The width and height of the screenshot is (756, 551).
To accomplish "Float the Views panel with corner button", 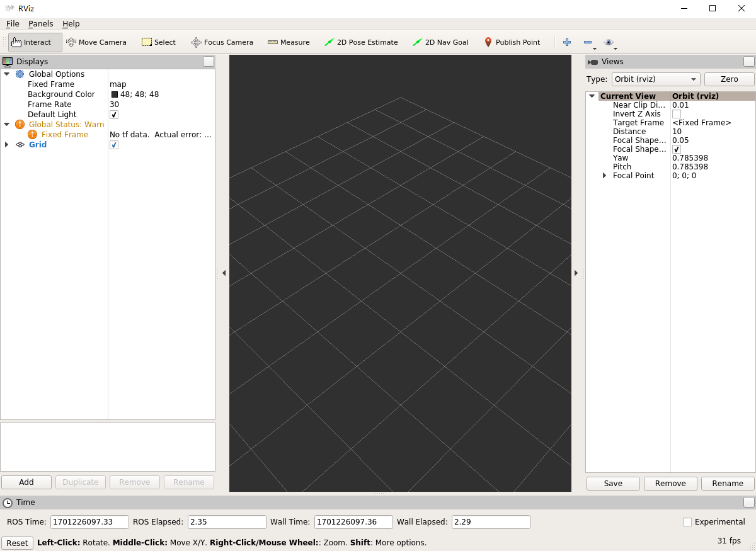I will click(749, 62).
